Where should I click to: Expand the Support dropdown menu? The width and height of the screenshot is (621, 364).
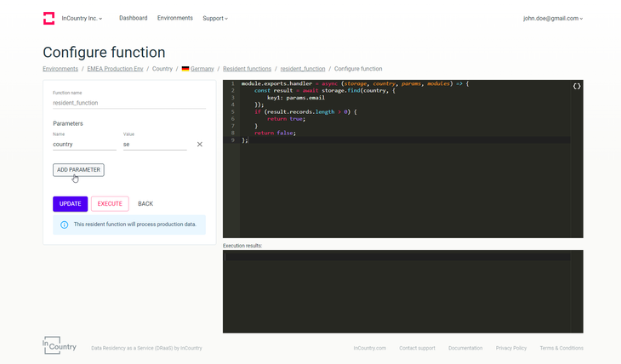tap(215, 18)
